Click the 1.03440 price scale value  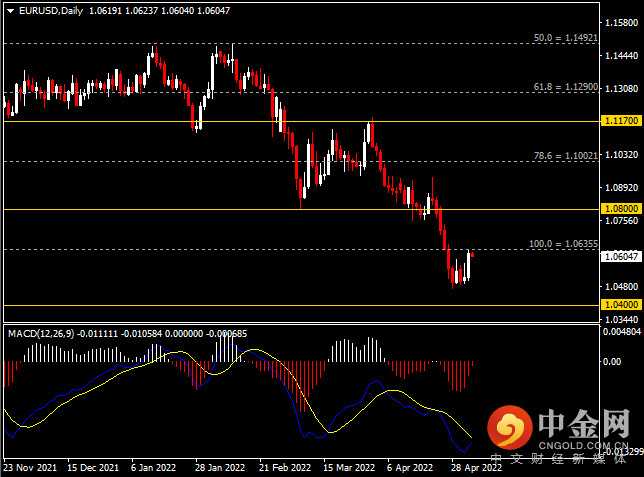click(621, 319)
